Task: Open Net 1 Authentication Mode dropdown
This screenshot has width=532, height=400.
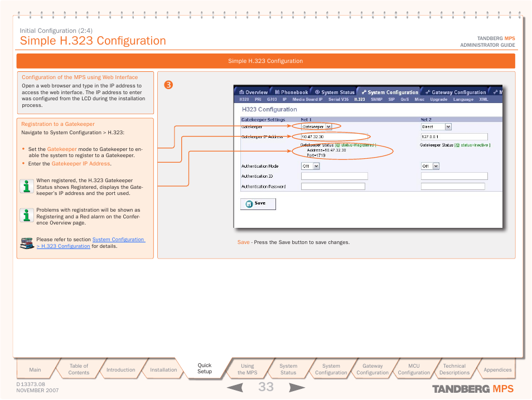Action: (x=310, y=166)
